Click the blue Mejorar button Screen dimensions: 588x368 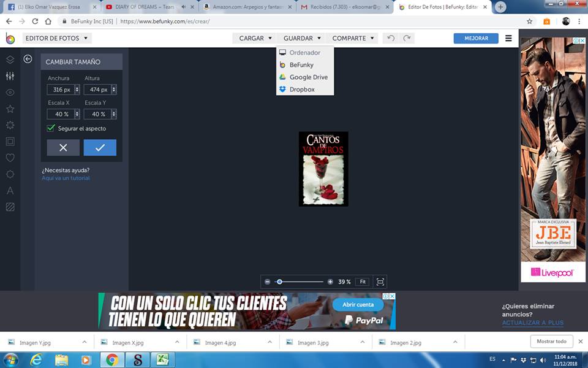(x=476, y=38)
